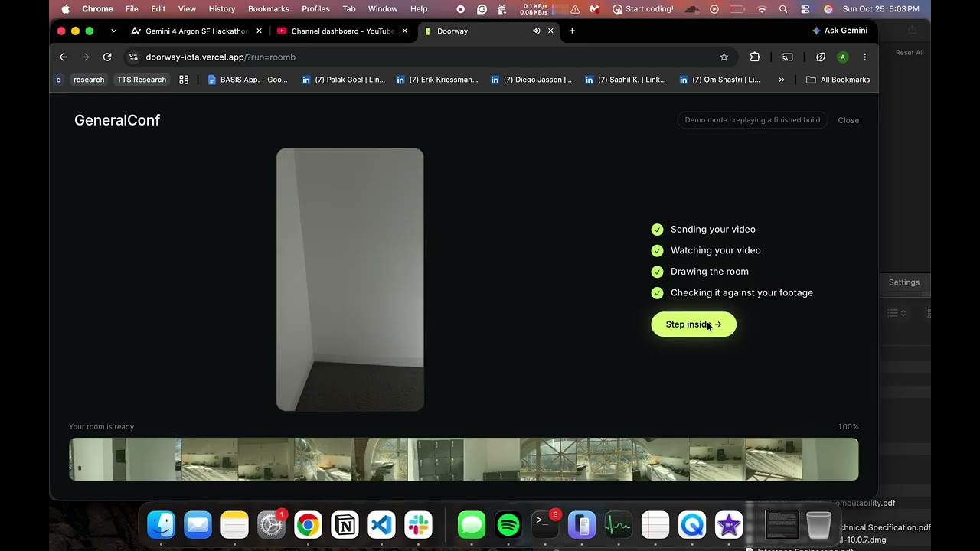This screenshot has height=551, width=980.
Task: Open Activity Monitor in the Dock
Action: [619, 525]
